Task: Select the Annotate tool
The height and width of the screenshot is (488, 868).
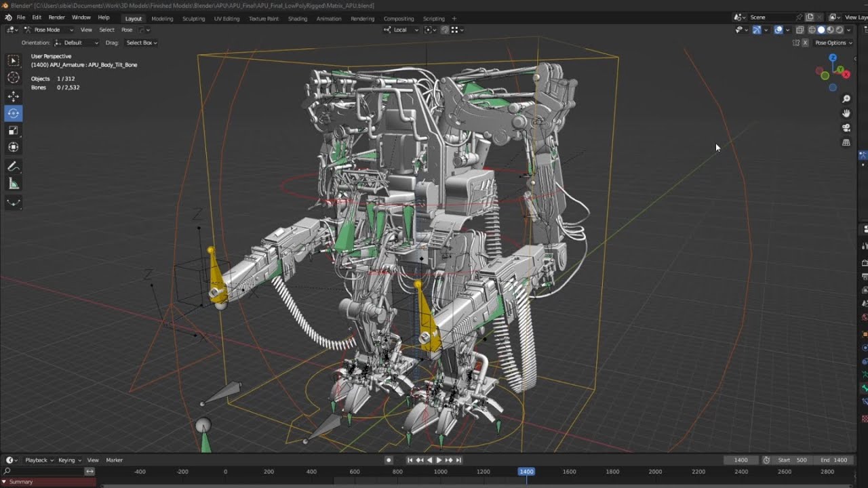Action: 14,167
